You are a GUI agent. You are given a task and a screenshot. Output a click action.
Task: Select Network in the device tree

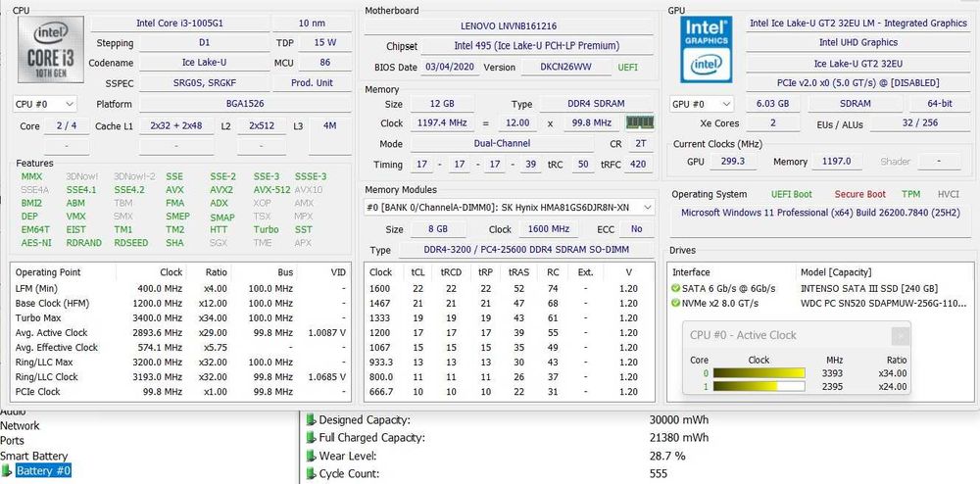(x=20, y=426)
